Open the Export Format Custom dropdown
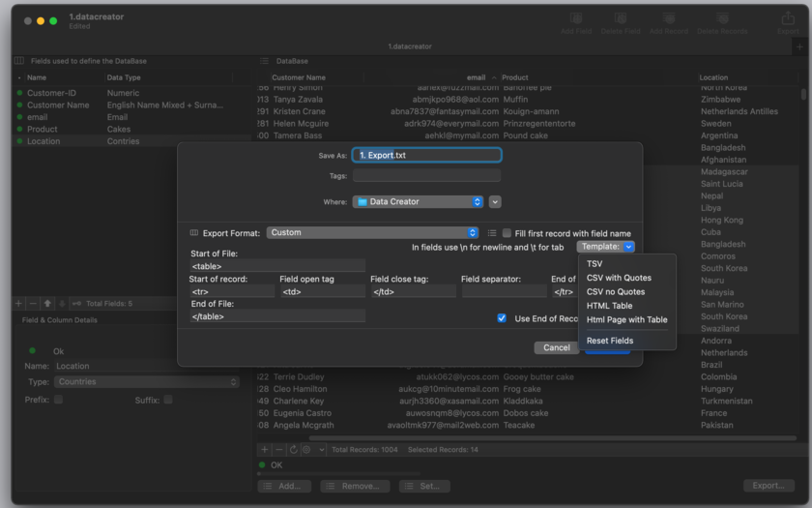This screenshot has height=508, width=812. tap(372, 233)
